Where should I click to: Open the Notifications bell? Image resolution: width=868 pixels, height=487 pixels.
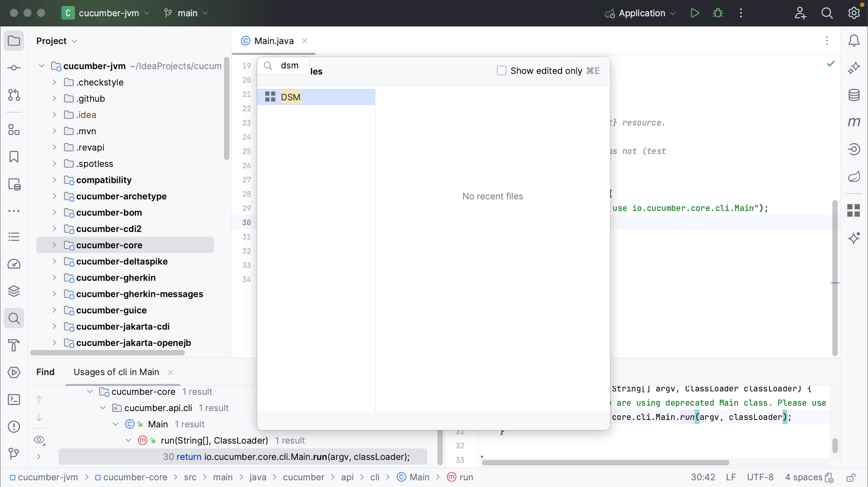tap(855, 41)
